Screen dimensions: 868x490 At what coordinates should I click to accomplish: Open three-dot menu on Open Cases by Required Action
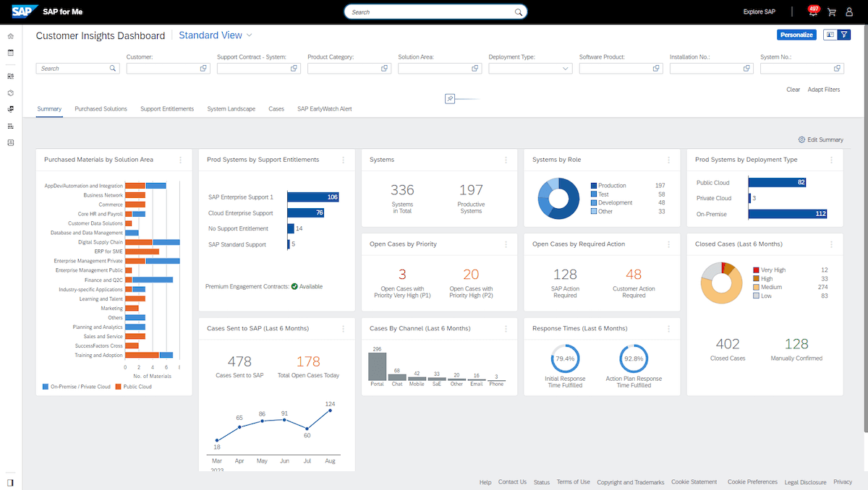pyautogui.click(x=669, y=244)
